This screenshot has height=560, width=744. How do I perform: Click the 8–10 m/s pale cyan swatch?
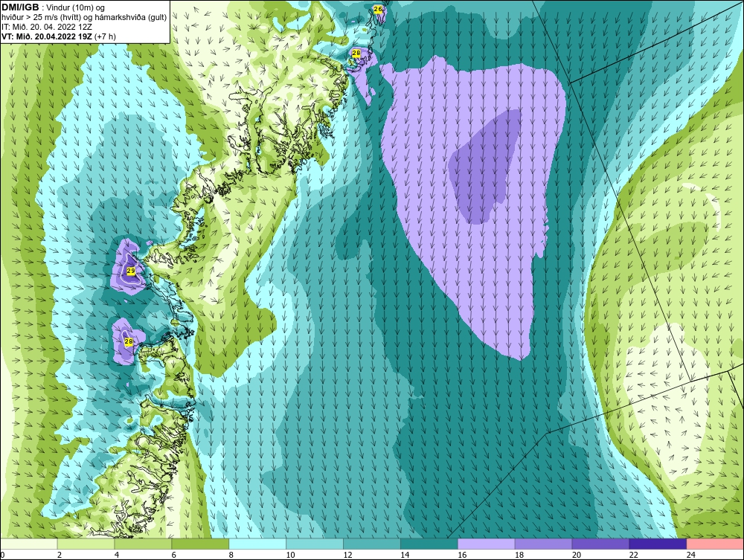257,544
